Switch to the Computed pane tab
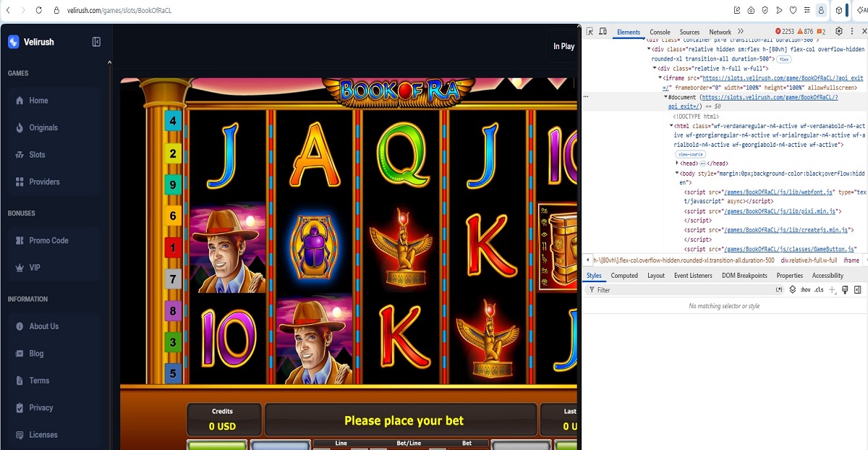 tap(624, 276)
